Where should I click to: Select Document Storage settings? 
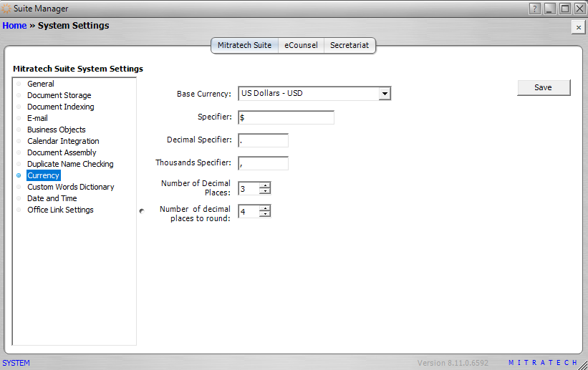[59, 95]
